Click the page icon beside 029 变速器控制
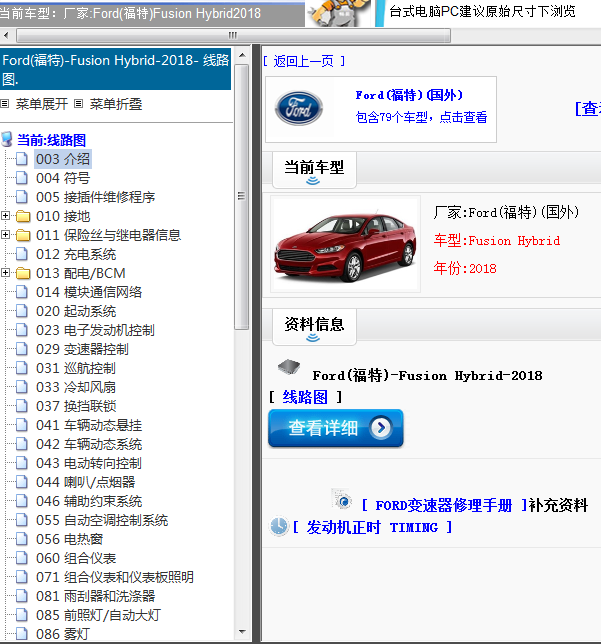This screenshot has width=601, height=644. [22, 349]
